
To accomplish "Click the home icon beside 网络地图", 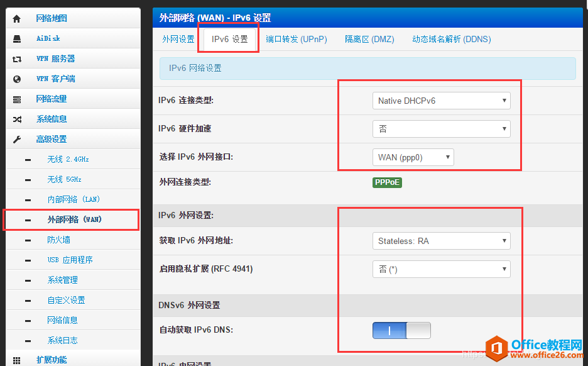I will 17,19.
